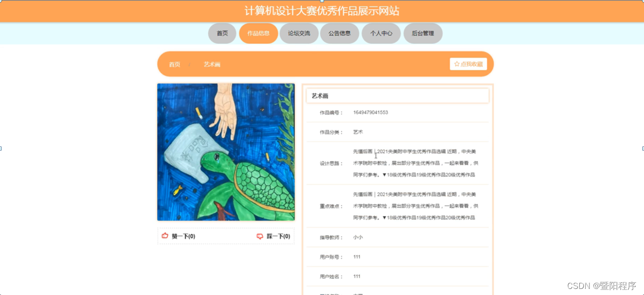Open the 公告信息 tab
This screenshot has width=644, height=295.
pos(340,33)
